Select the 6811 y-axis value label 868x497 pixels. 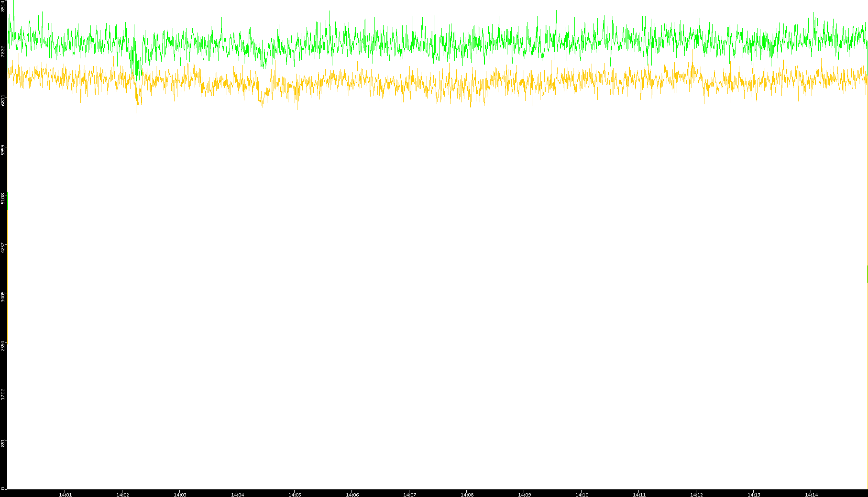[3, 100]
